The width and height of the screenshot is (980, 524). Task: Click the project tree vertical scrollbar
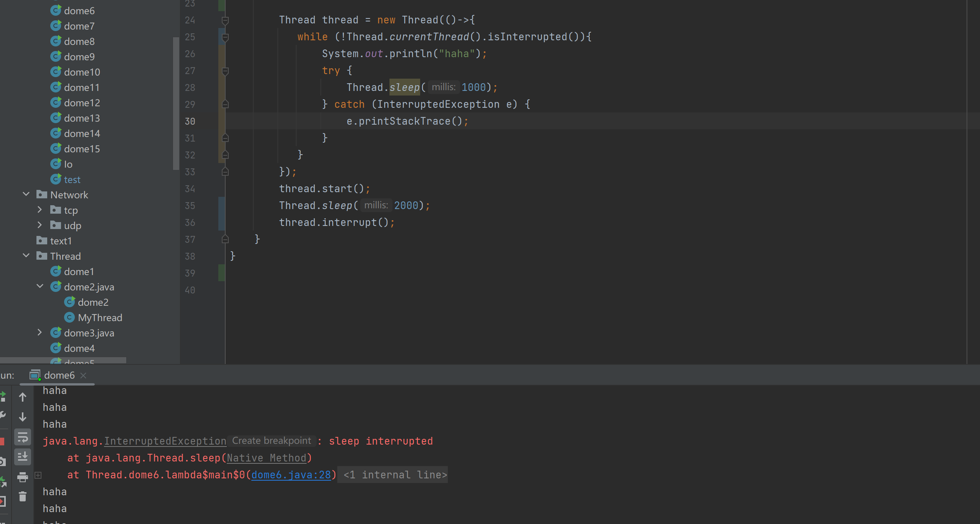coord(176,104)
